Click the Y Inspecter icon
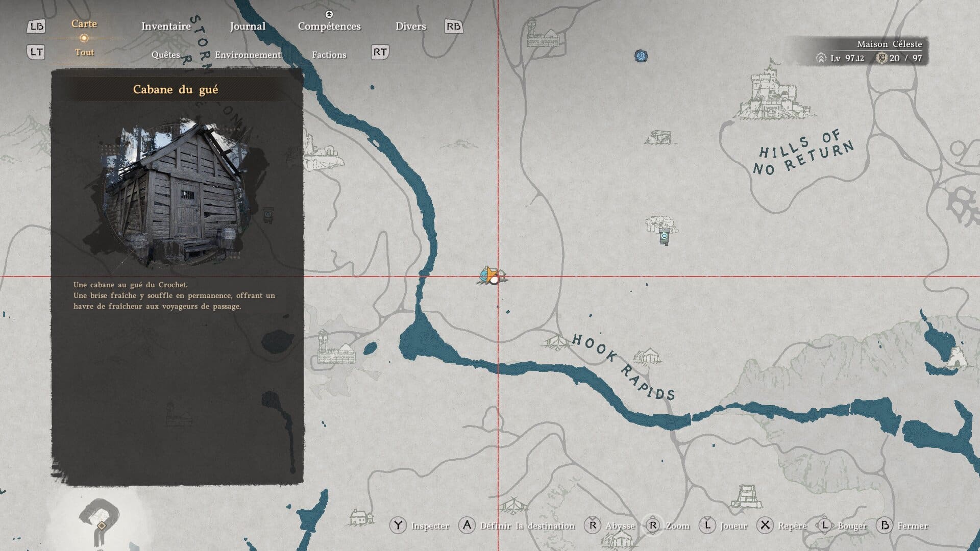 coord(398,525)
